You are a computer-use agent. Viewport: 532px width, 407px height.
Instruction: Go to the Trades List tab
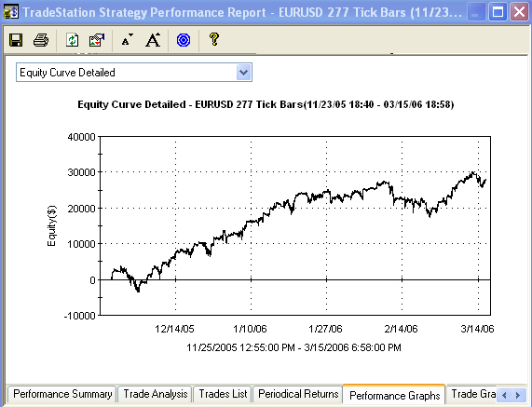223,394
